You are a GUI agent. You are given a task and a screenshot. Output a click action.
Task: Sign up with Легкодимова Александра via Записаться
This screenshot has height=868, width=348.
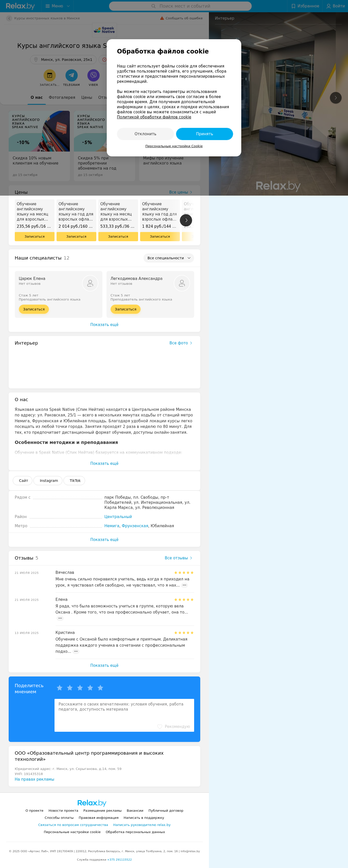[125, 309]
